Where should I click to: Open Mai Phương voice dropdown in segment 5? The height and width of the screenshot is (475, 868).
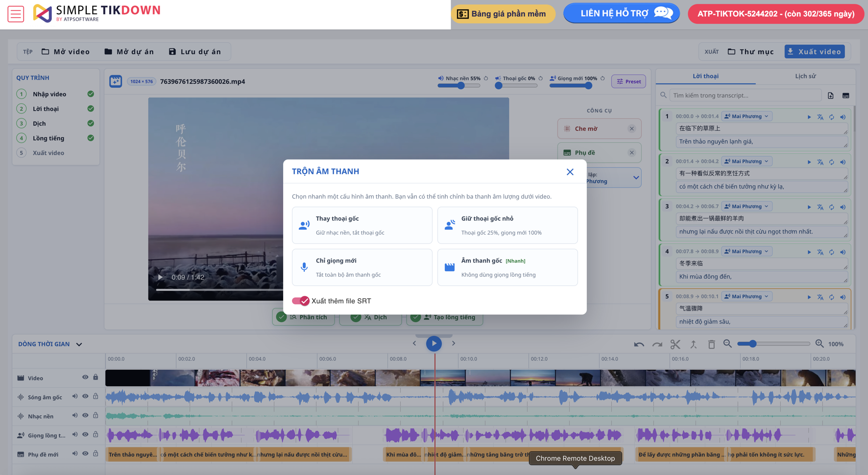747,297
